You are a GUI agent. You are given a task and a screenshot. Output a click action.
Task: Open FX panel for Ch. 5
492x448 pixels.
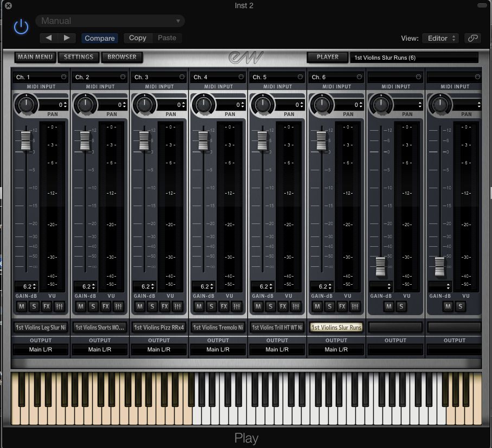click(x=283, y=306)
